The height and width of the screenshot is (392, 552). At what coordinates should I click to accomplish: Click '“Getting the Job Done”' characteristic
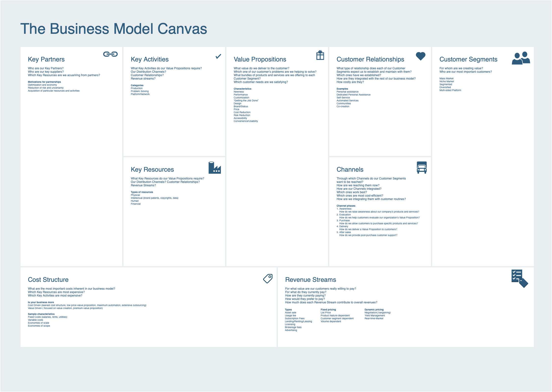[x=246, y=101]
